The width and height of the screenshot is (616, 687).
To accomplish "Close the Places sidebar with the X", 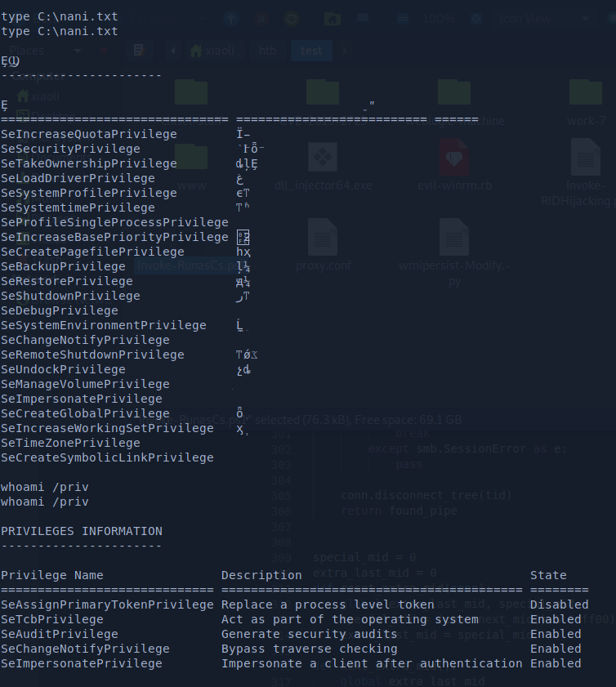I will click(x=104, y=51).
